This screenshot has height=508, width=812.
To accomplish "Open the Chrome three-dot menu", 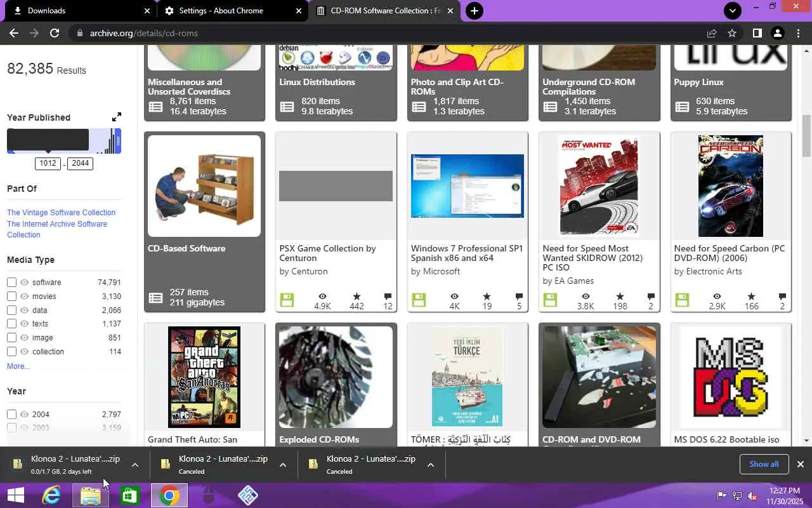I will tap(797, 33).
